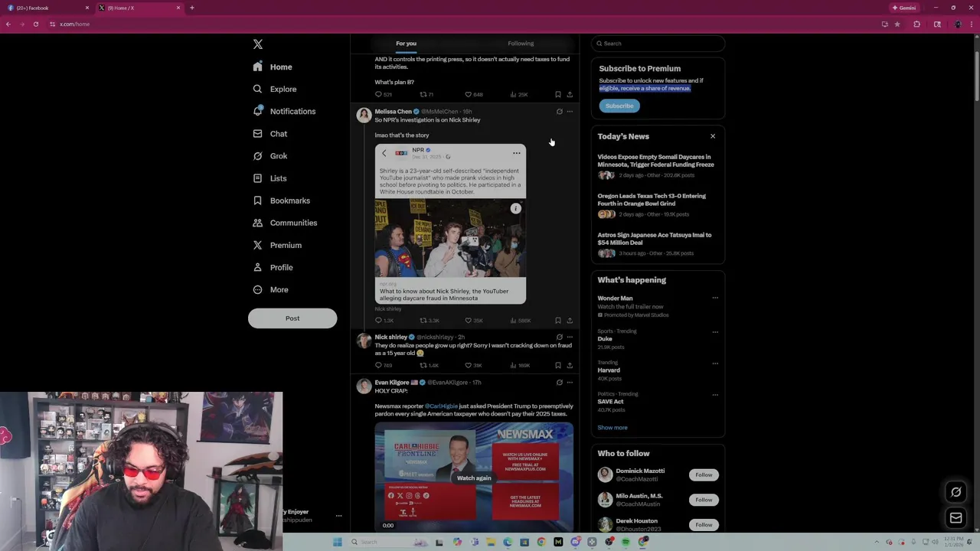Switch to the For you tab
This screenshot has width=980, height=551.
[x=406, y=44]
